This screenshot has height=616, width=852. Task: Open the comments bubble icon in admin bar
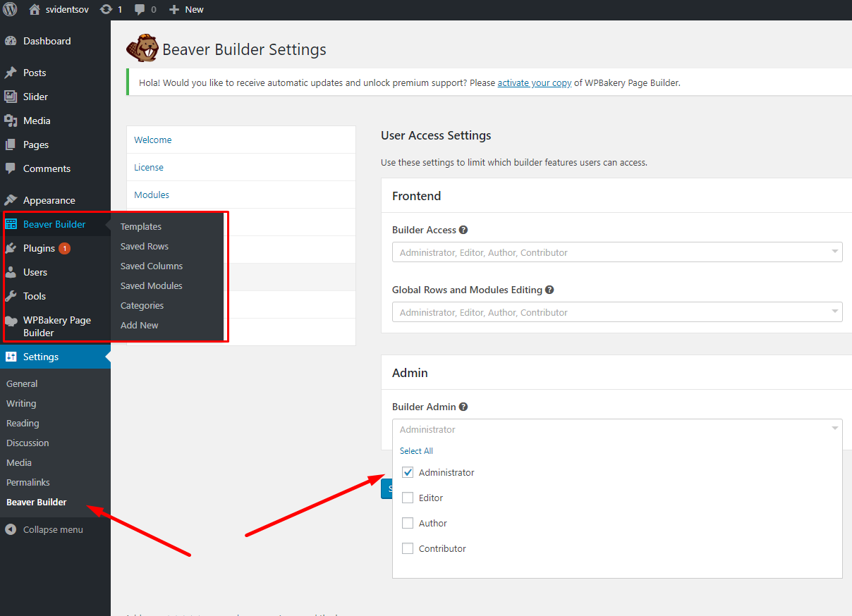(x=140, y=9)
